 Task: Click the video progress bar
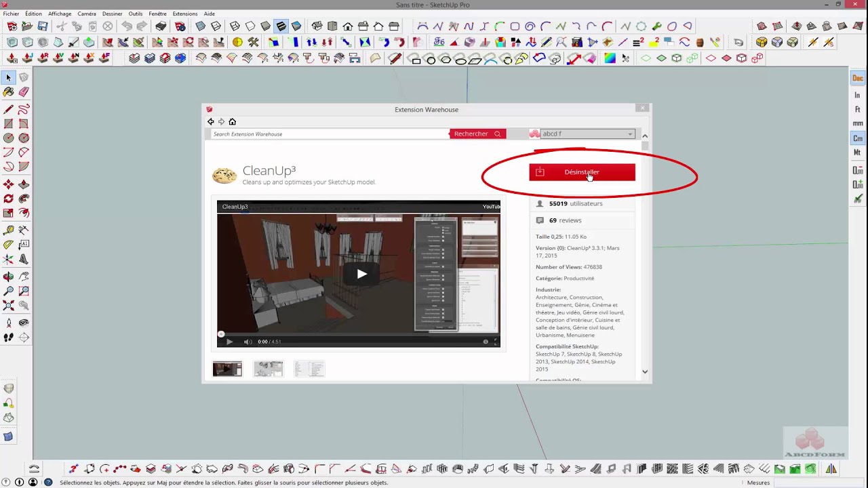tap(359, 334)
